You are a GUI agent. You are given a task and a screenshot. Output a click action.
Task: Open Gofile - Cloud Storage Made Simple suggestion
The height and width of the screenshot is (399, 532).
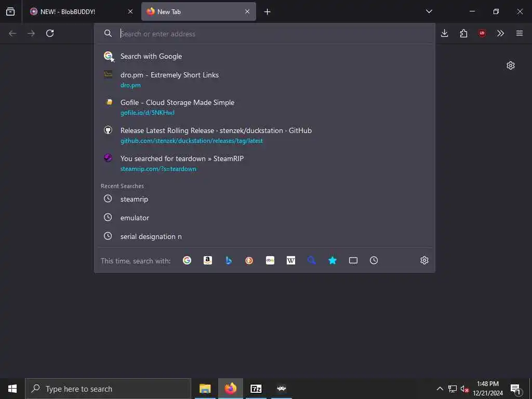[x=264, y=107]
